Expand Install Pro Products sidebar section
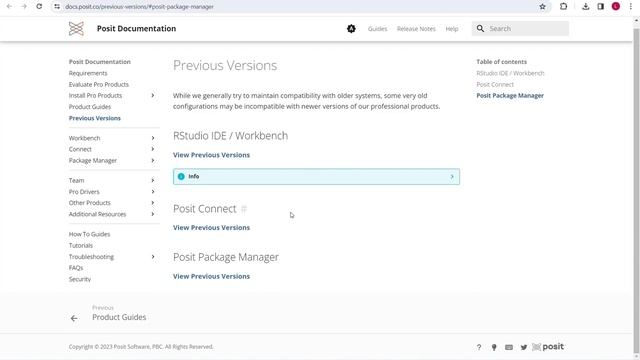Image resolution: width=640 pixels, height=360 pixels. click(x=153, y=96)
